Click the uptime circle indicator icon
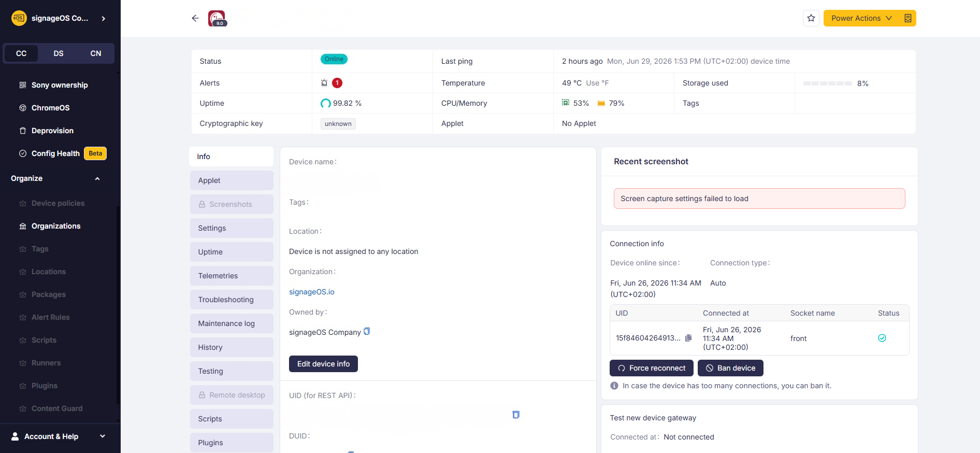The width and height of the screenshot is (980, 453). [x=325, y=103]
